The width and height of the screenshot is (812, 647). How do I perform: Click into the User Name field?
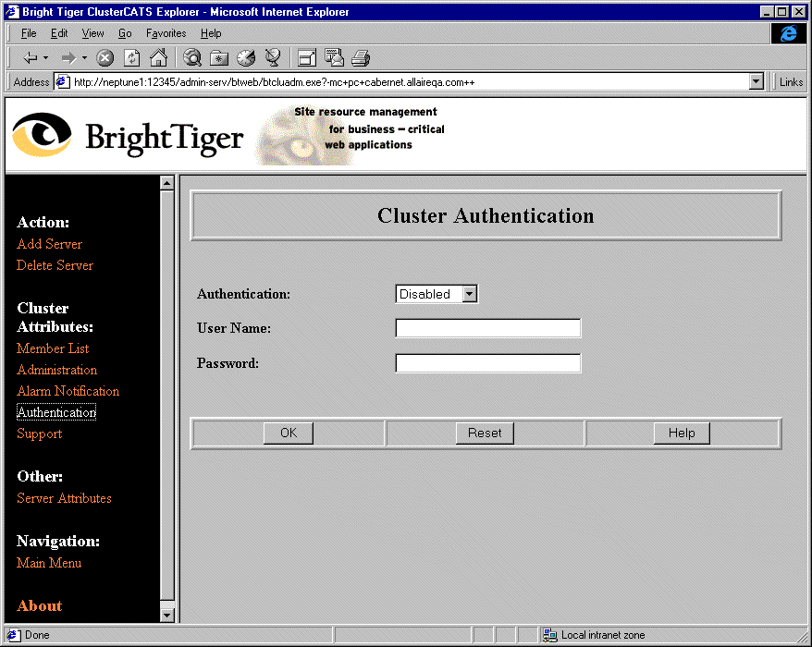point(487,328)
